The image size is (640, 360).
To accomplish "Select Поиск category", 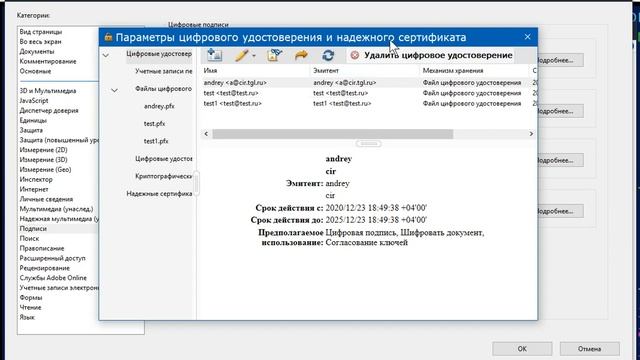I will coord(29,238).
